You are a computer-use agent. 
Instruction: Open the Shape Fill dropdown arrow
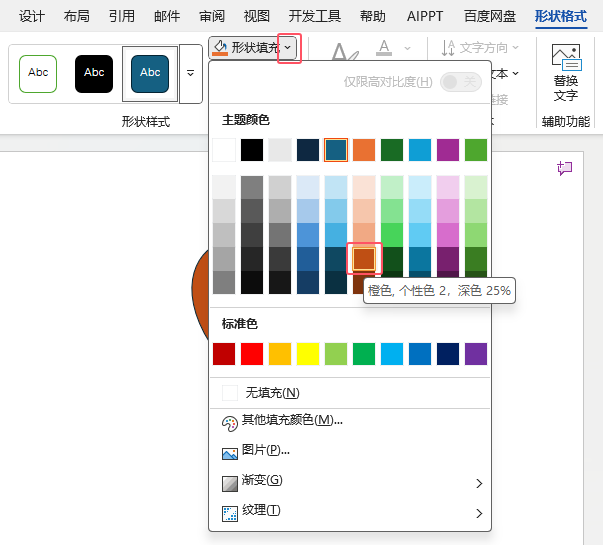(288, 48)
